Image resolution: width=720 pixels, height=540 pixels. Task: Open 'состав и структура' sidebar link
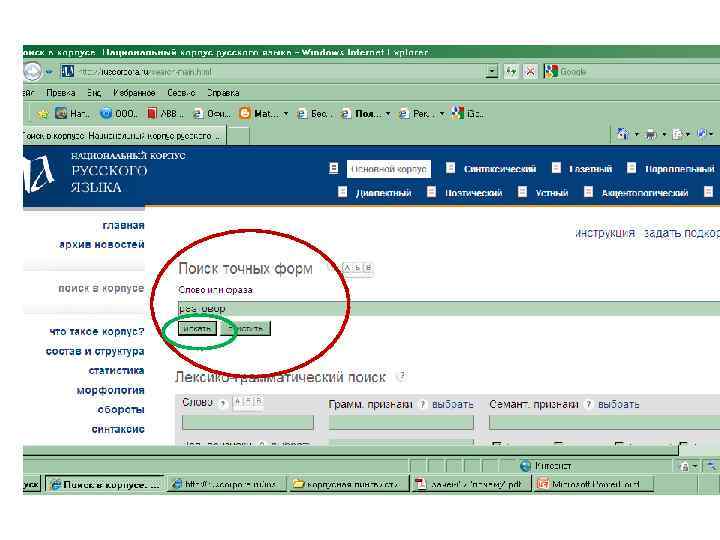(95, 351)
